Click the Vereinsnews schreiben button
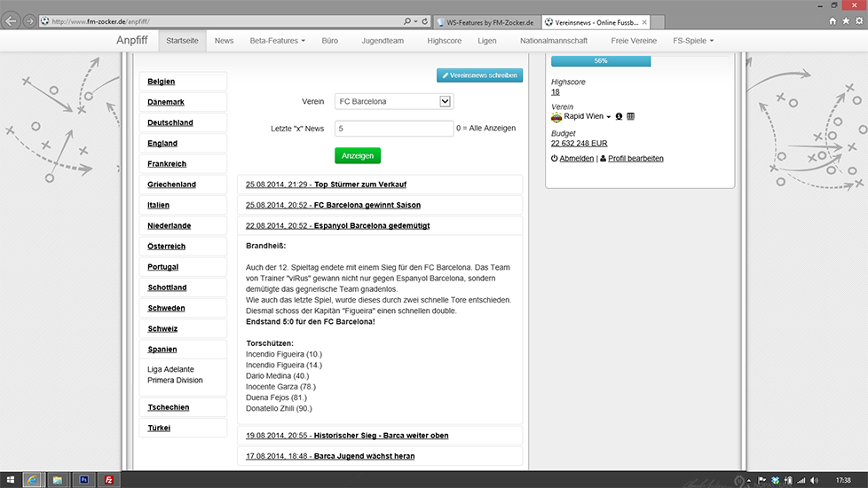 click(479, 75)
